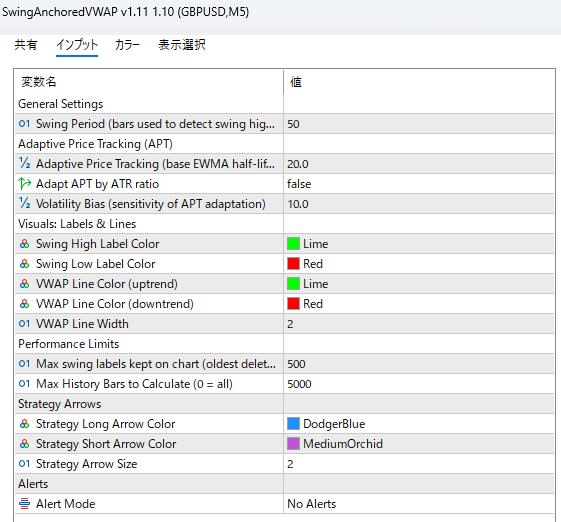Image resolution: width=561 pixels, height=522 pixels.
Task: Select the インプット tab
Action: click(x=77, y=45)
